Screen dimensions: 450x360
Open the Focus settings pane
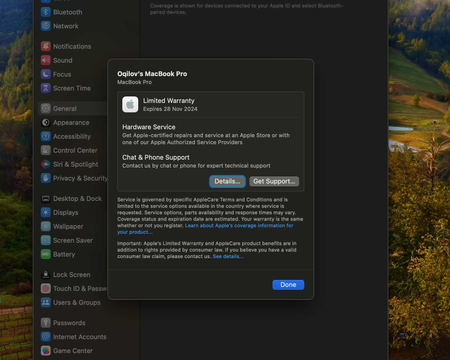(62, 74)
